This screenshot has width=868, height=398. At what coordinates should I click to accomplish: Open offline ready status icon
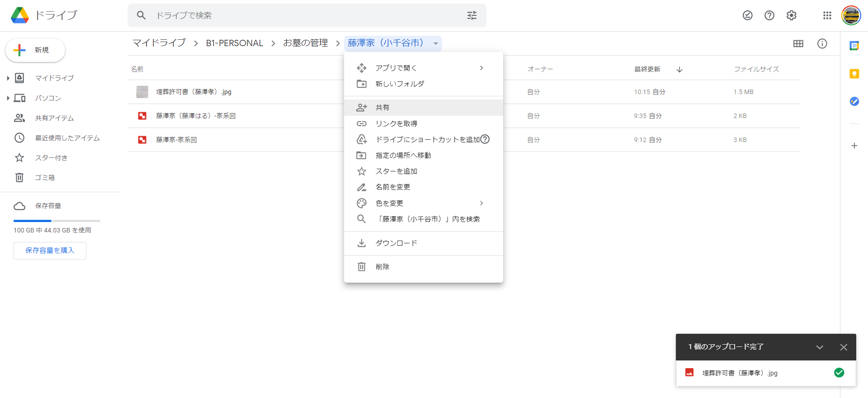point(748,15)
